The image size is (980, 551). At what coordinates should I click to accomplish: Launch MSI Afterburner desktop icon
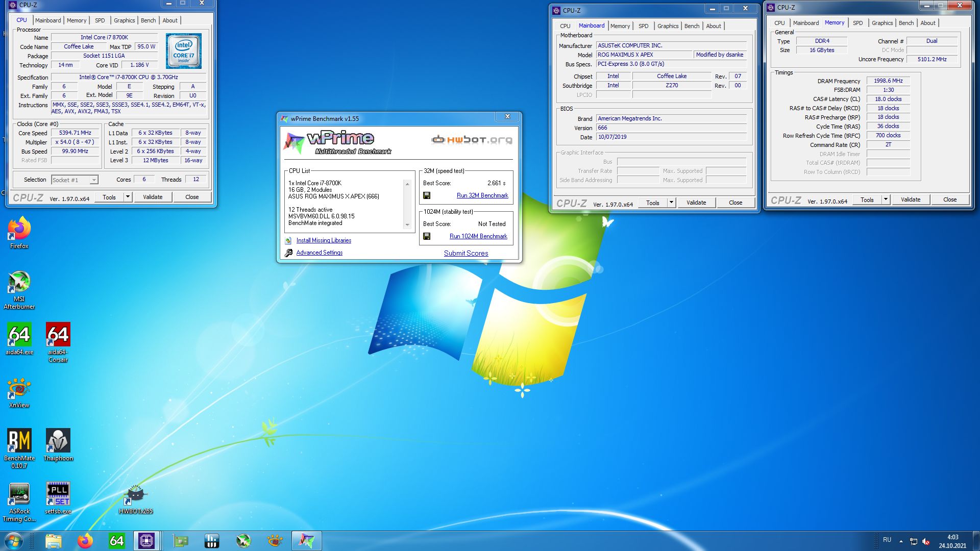tap(19, 289)
